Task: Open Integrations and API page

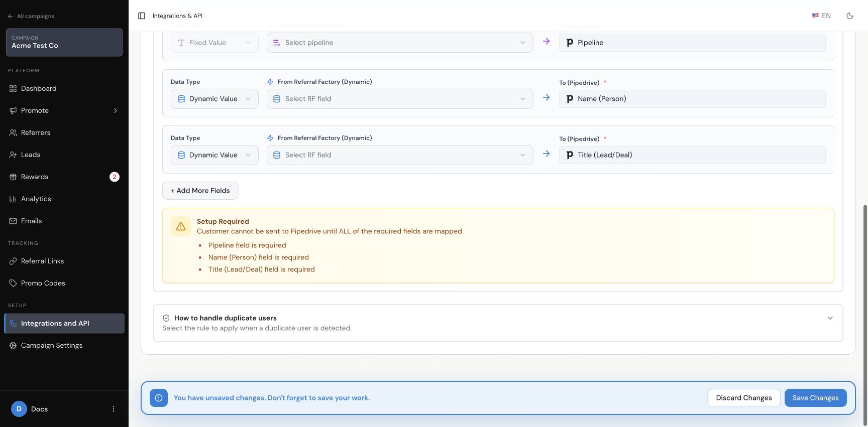Action: (x=64, y=323)
